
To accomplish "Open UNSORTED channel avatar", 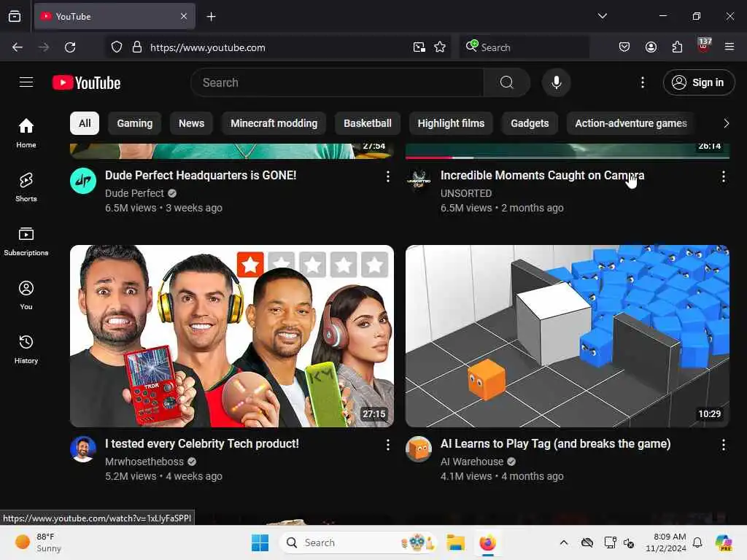I will [419, 181].
